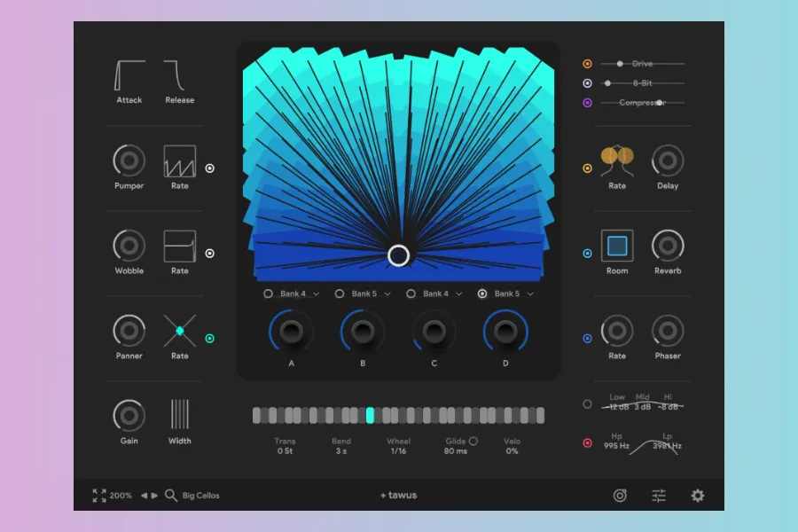Toggle the Drive effect power button

tap(587, 64)
